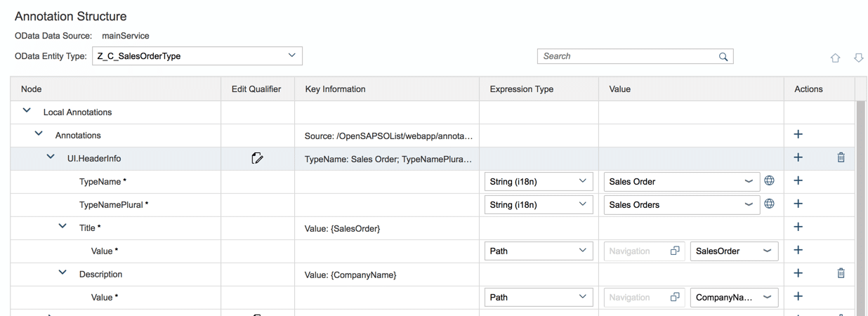Open navigation picker icon in Title Value row
The height and width of the screenshot is (316, 868).
(675, 251)
